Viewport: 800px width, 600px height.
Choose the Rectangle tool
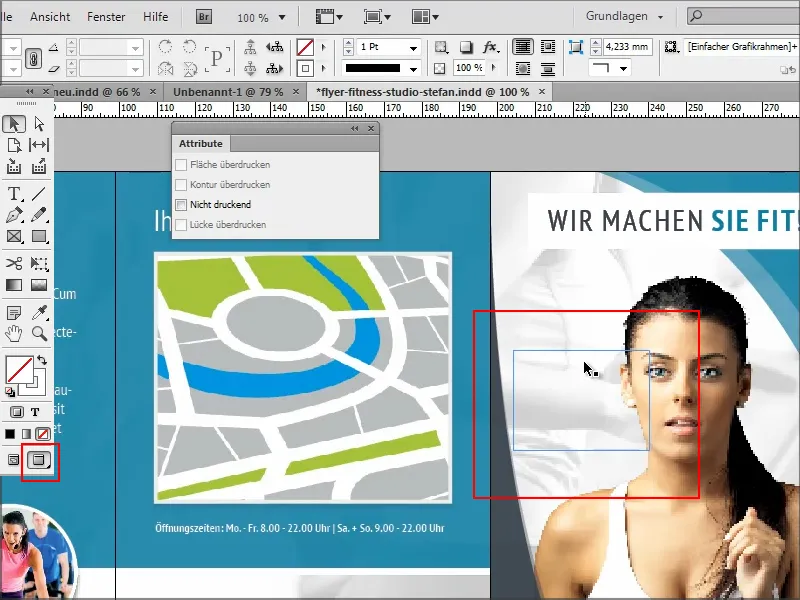coord(39,236)
